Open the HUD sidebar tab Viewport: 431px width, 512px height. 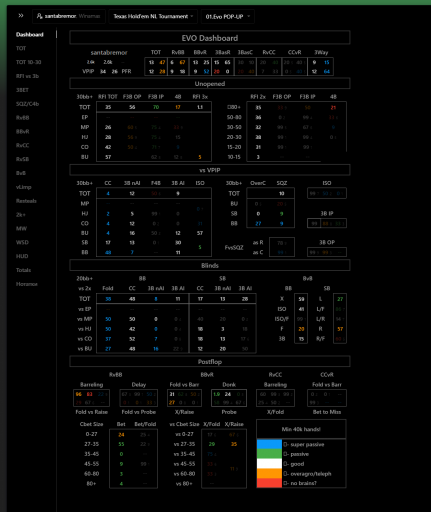pyautogui.click(x=22, y=256)
